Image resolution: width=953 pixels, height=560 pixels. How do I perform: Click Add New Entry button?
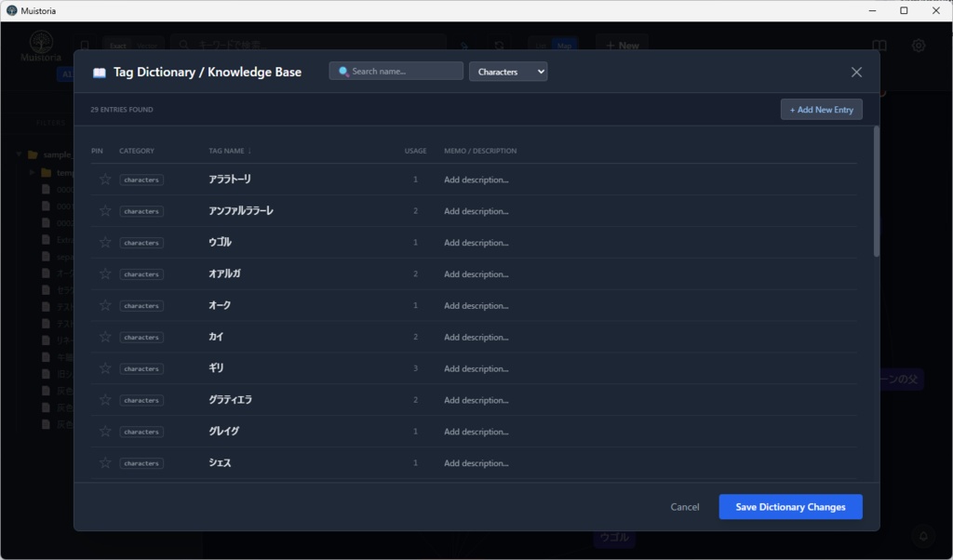[821, 110]
